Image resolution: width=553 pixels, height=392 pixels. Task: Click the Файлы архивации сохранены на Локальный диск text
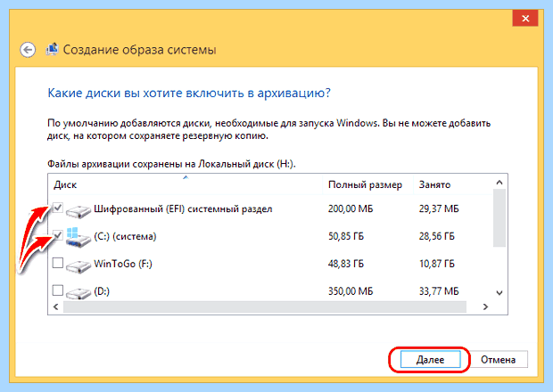pyautogui.click(x=171, y=164)
